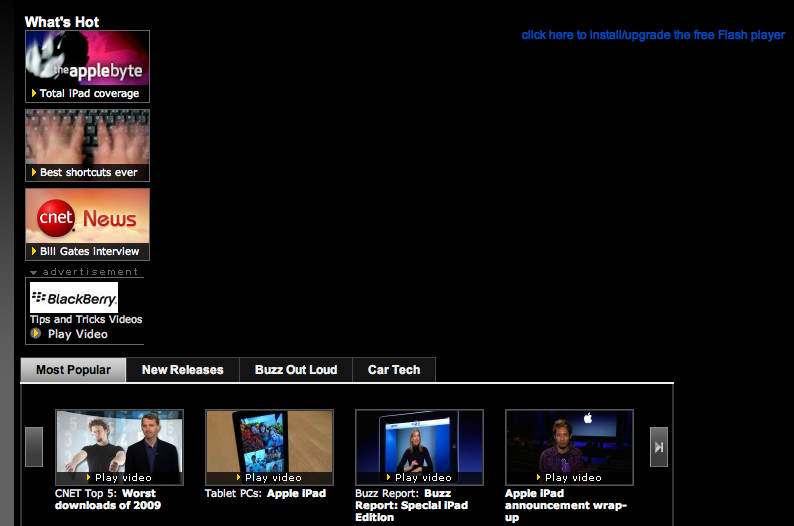Viewport: 794px width, 526px height.
Task: Open the keyboard shortcuts thumbnail image
Action: point(87,137)
